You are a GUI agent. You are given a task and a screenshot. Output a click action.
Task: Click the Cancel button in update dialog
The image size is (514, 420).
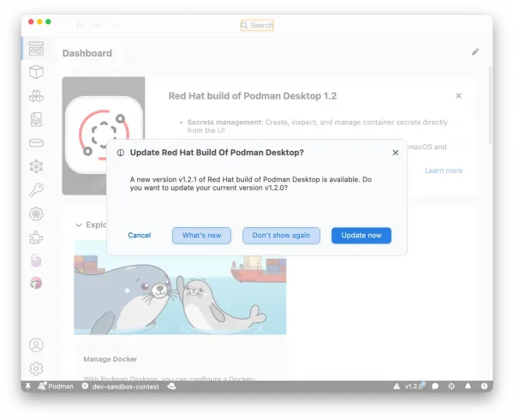pyautogui.click(x=140, y=236)
